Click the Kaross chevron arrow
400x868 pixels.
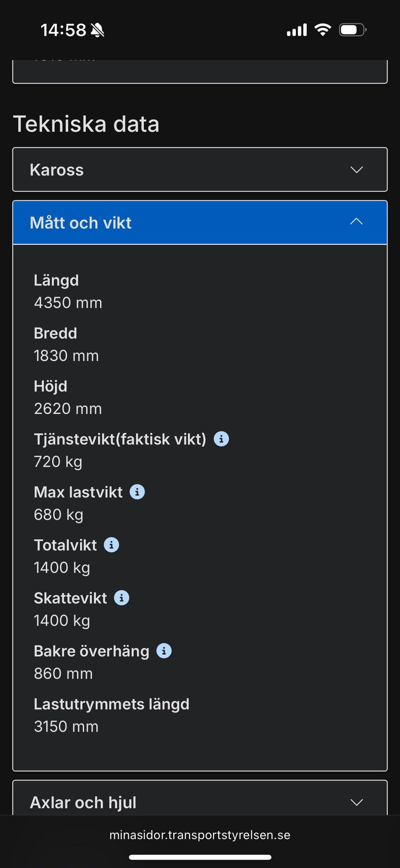tap(356, 170)
